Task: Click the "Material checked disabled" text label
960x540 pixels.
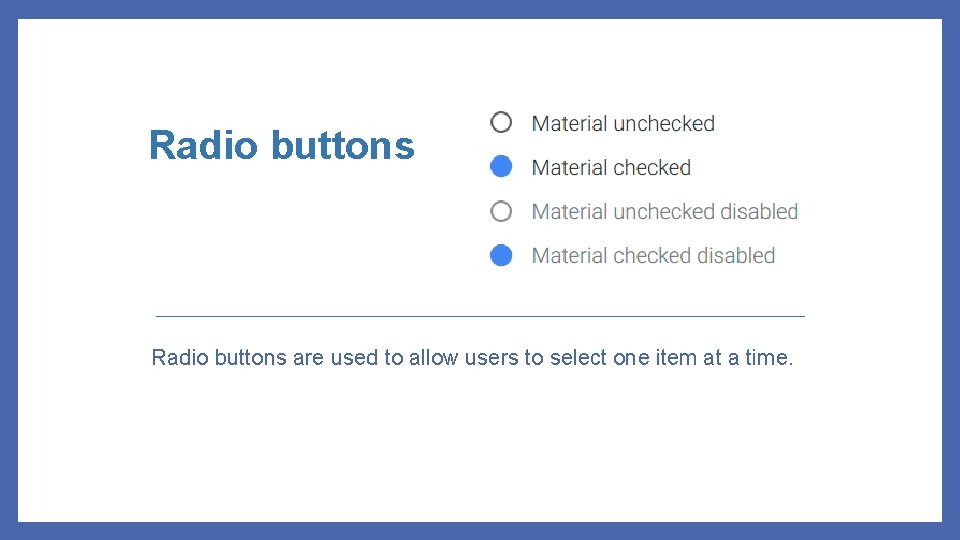Action: (x=653, y=256)
